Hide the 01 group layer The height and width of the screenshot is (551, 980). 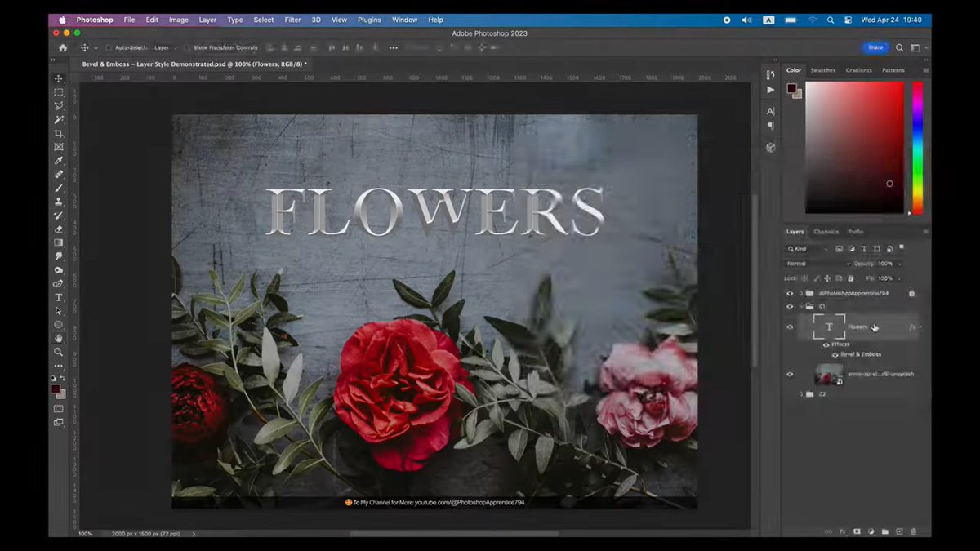click(790, 307)
